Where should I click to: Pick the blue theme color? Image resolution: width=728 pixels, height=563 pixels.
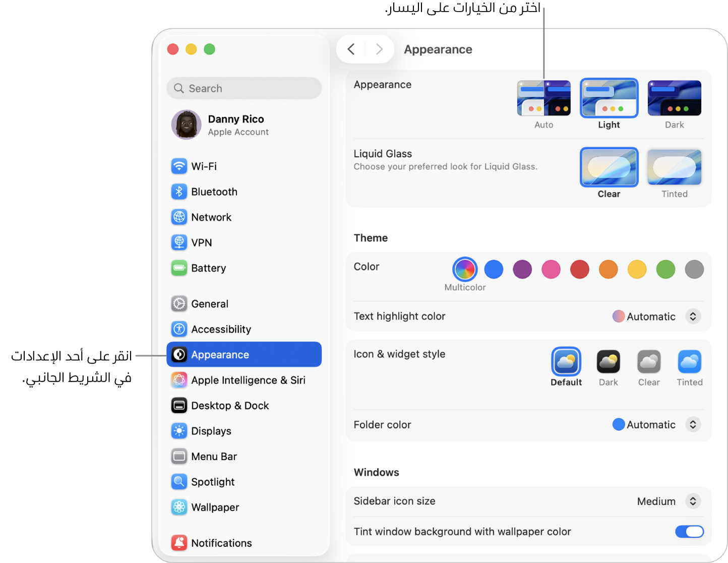point(494,269)
